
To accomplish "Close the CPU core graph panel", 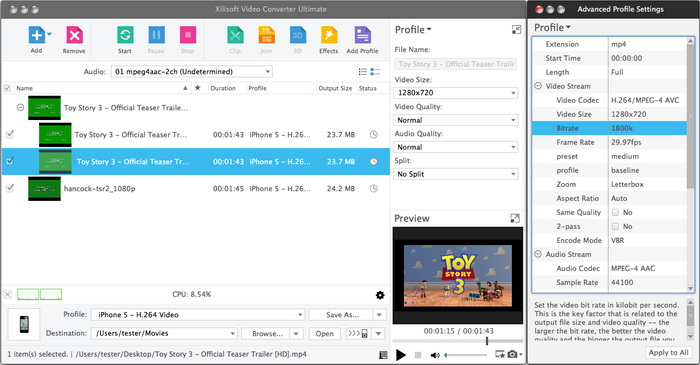I will point(8,294).
